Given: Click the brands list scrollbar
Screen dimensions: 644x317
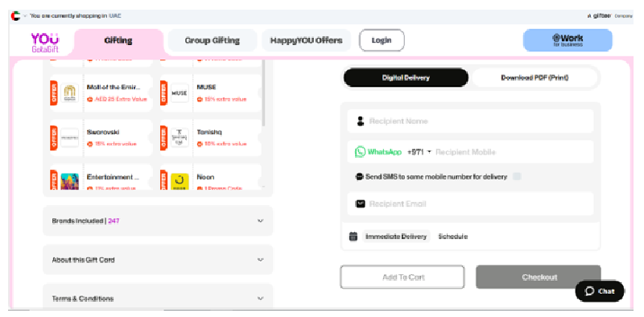Looking at the screenshot, I should 263,93.
